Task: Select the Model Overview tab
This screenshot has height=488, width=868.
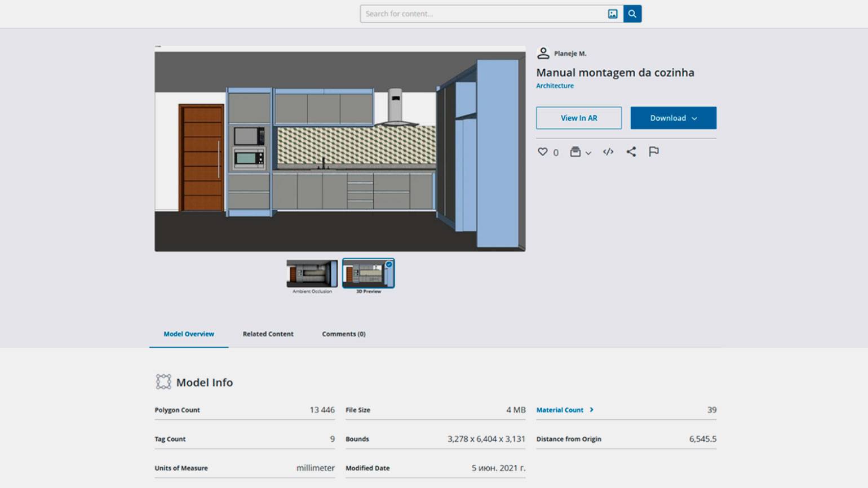Action: point(189,334)
